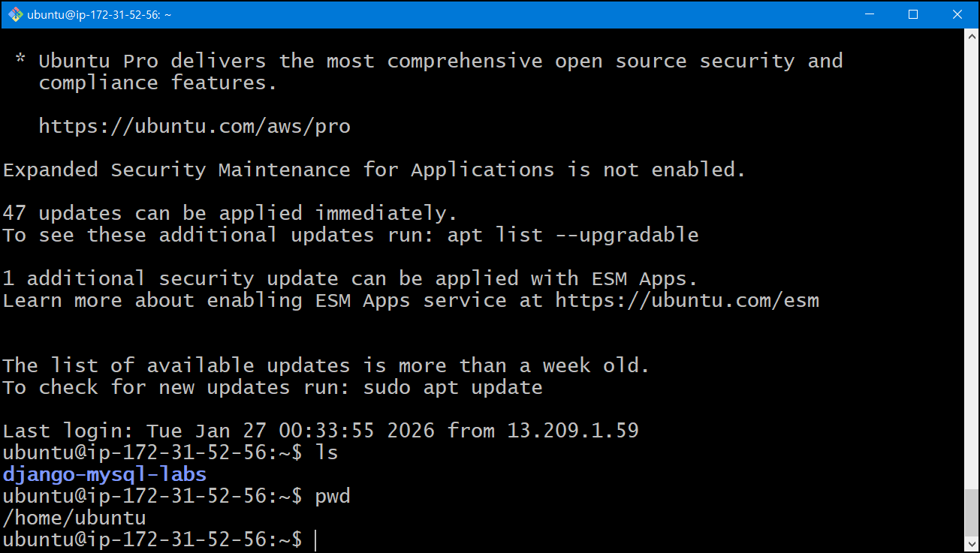980x553 pixels.
Task: Click 'sudo apt update' command text
Action: pos(453,387)
